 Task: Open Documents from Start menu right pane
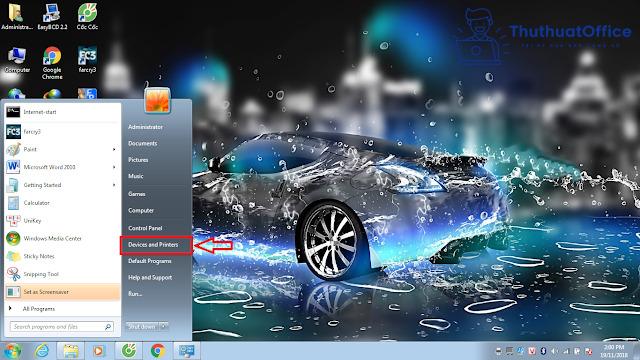click(142, 143)
